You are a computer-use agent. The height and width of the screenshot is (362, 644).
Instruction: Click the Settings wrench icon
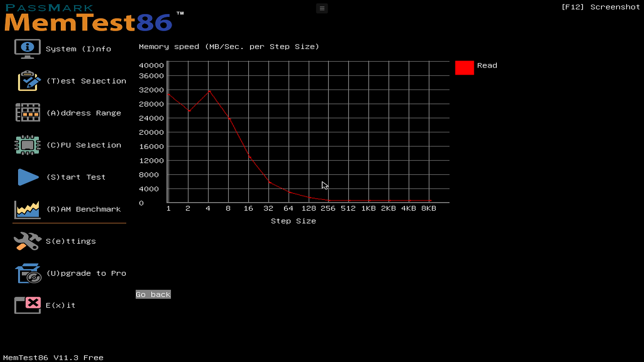tap(28, 241)
